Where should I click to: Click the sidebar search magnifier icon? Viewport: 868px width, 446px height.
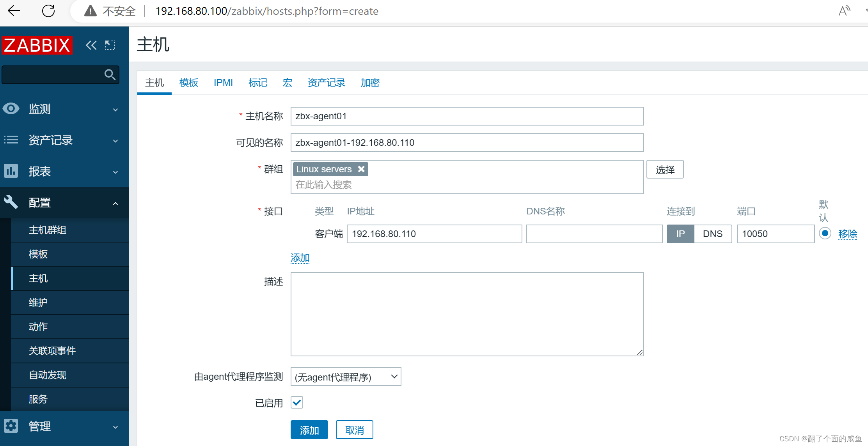coord(110,74)
